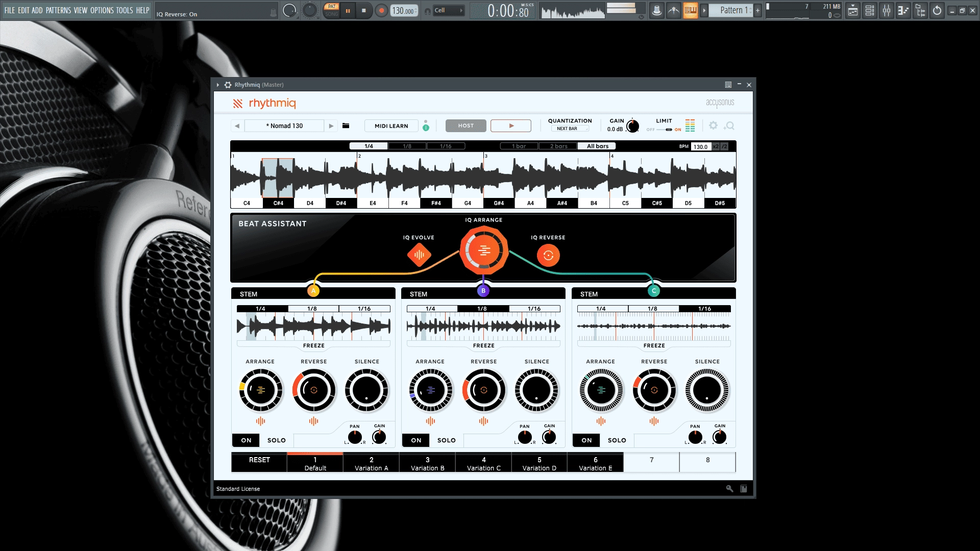Screen dimensions: 980x551
Task: Click stem B SILENCE knob
Action: tap(536, 390)
